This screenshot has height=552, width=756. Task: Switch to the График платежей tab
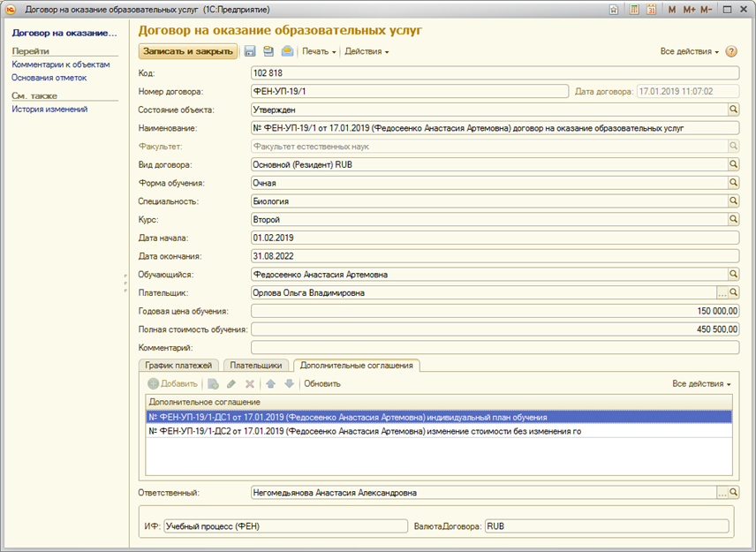pos(179,365)
